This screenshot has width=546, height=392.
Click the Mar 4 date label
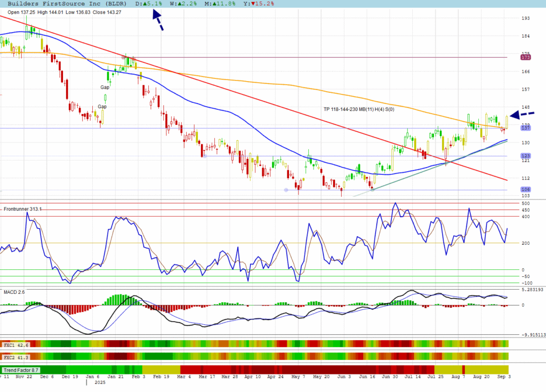pyautogui.click(x=184, y=377)
